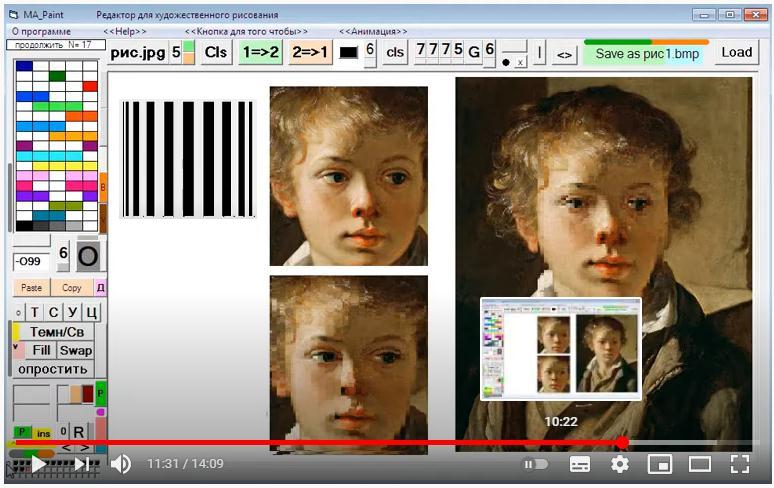Click the number 5 next to рис.jpg

click(176, 52)
